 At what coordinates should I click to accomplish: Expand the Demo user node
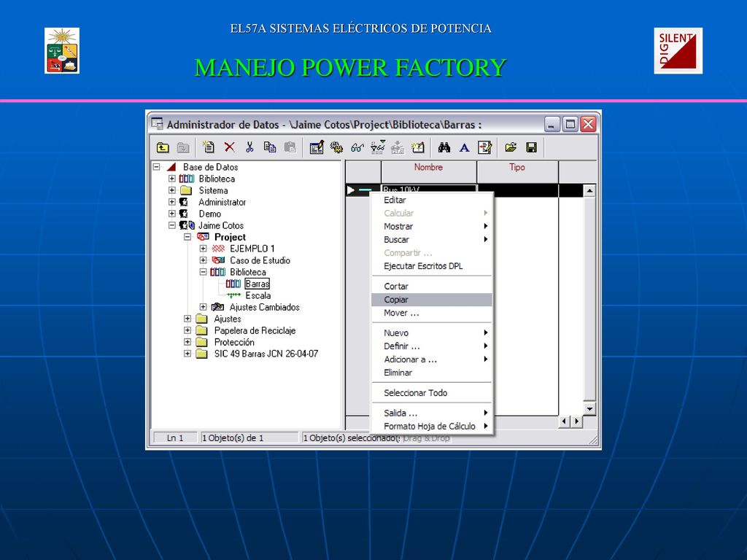[172, 214]
